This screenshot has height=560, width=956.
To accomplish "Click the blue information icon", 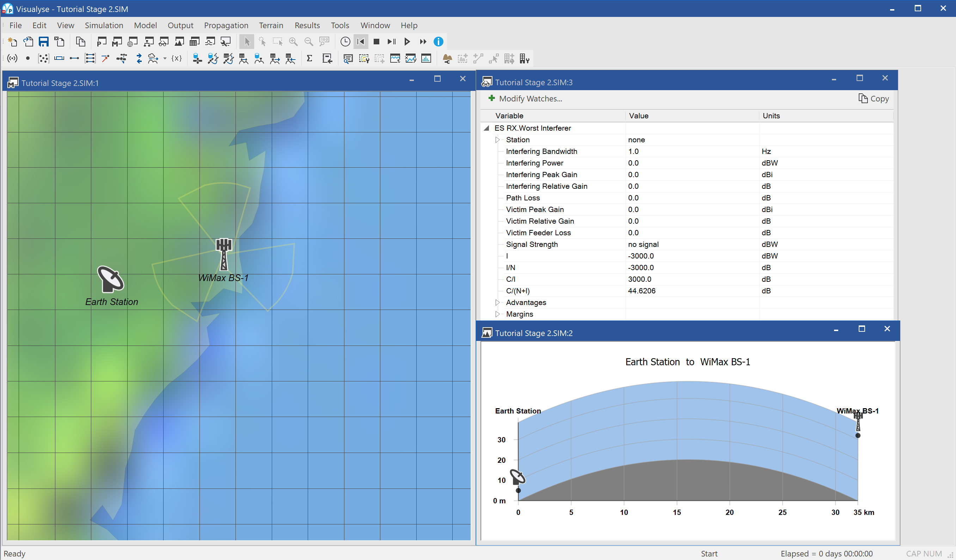I will pos(439,41).
